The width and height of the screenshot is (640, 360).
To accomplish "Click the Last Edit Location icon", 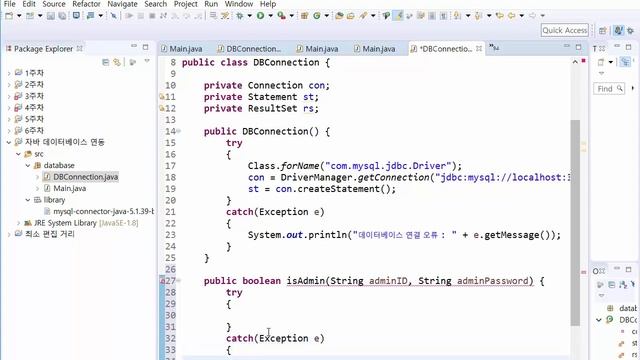I will click(500, 16).
